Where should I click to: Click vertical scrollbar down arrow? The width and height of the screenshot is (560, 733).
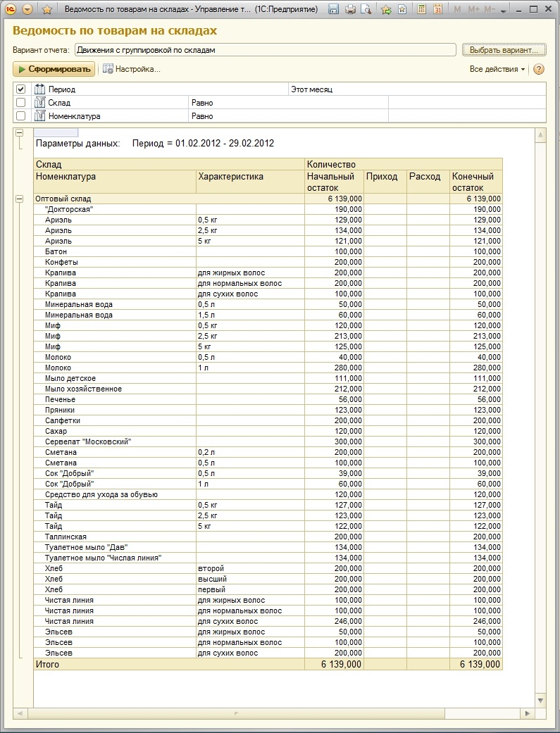540,701
